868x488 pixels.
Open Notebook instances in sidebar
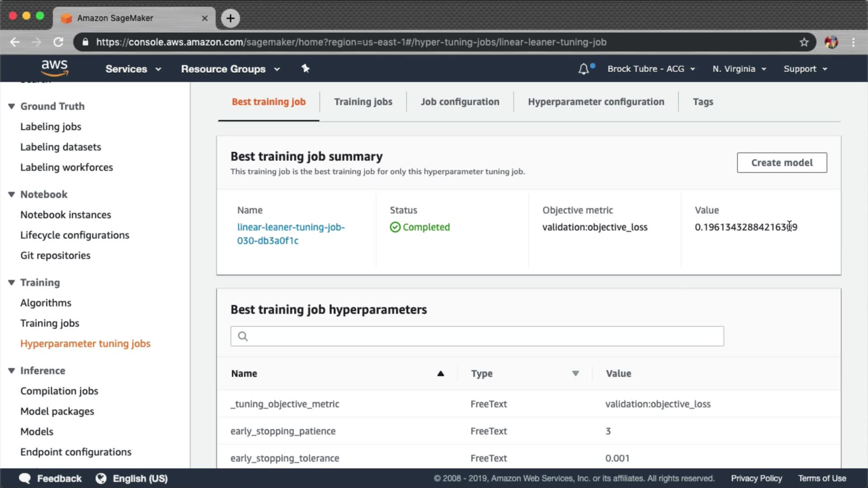tap(66, 215)
